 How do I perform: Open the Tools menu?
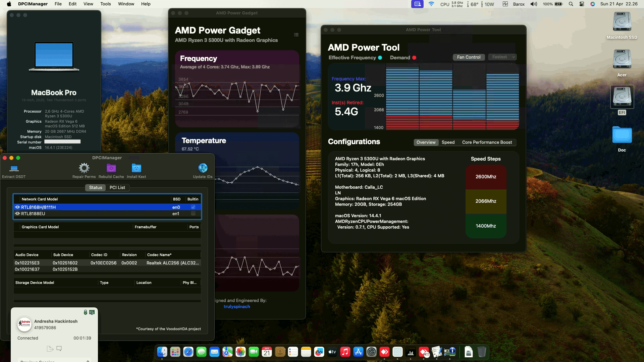pyautogui.click(x=105, y=4)
